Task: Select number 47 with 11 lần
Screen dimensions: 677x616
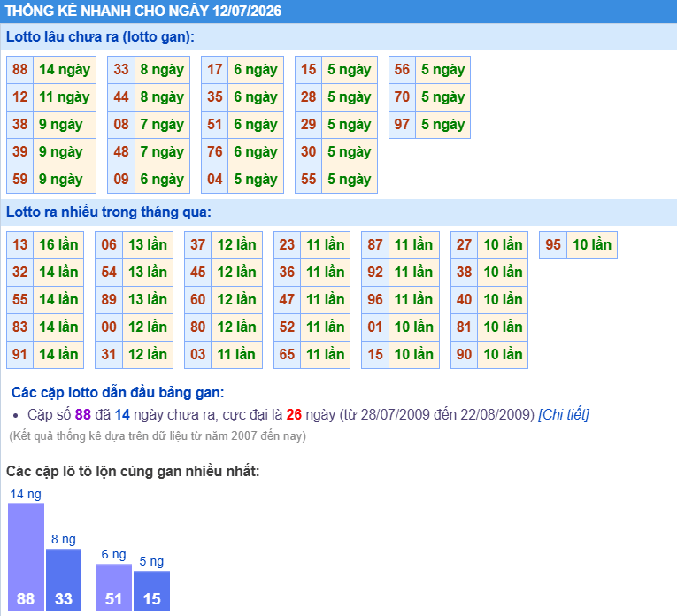Action: coord(287,299)
